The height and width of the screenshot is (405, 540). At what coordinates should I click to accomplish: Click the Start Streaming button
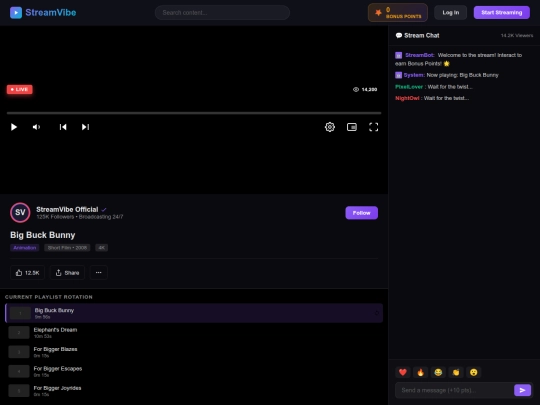click(x=501, y=13)
